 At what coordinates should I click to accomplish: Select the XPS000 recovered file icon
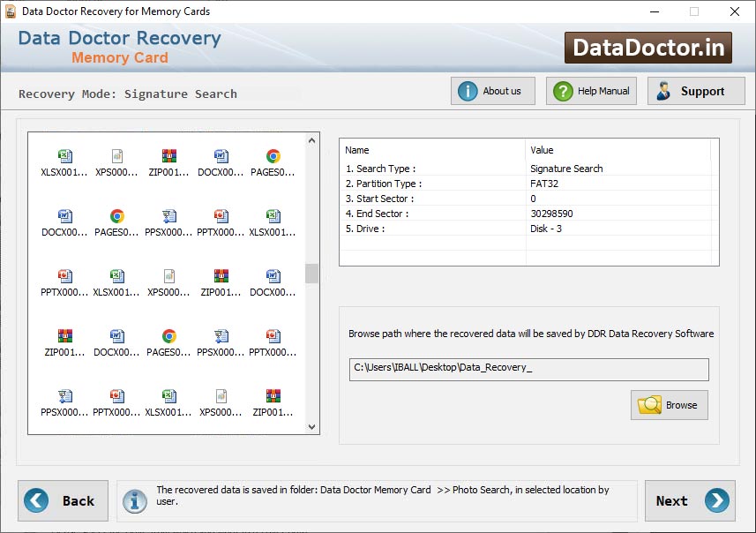(116, 157)
